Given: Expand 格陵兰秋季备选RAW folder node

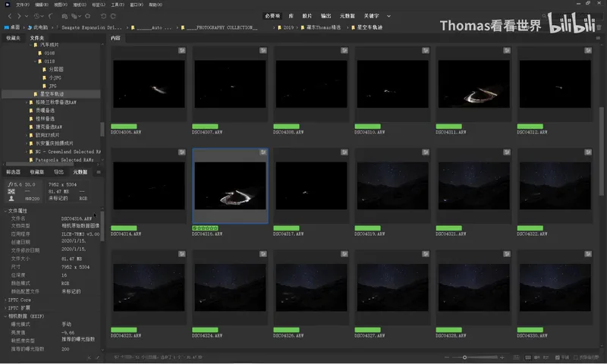Looking at the screenshot, I should coord(27,102).
